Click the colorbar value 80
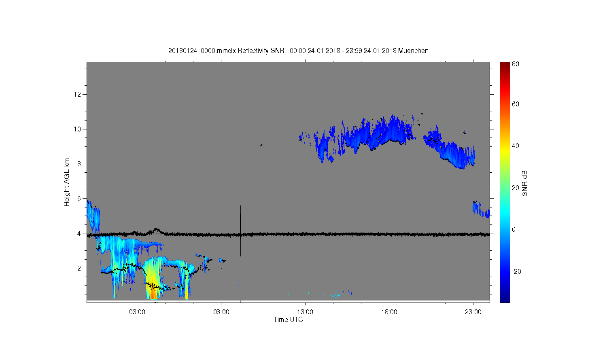607x364 pixels. click(x=516, y=64)
